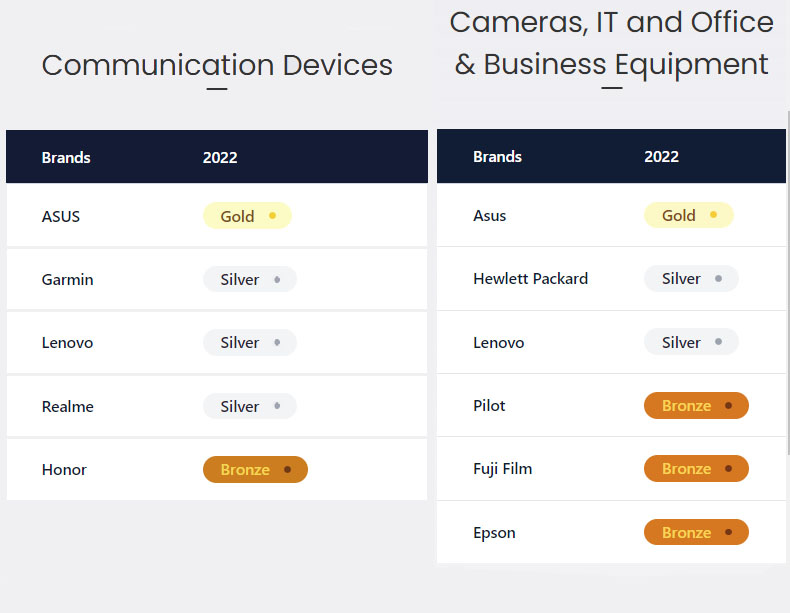Click Epson Bronze award badge
The image size is (790, 613).
tap(696, 533)
